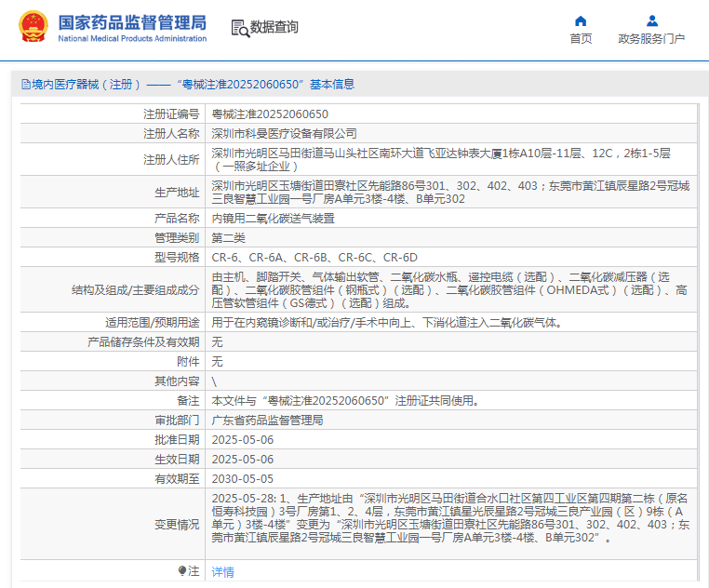Viewport: 709px width, 588px height.
Task: Click the 批准日期 row label
Action: (x=177, y=440)
